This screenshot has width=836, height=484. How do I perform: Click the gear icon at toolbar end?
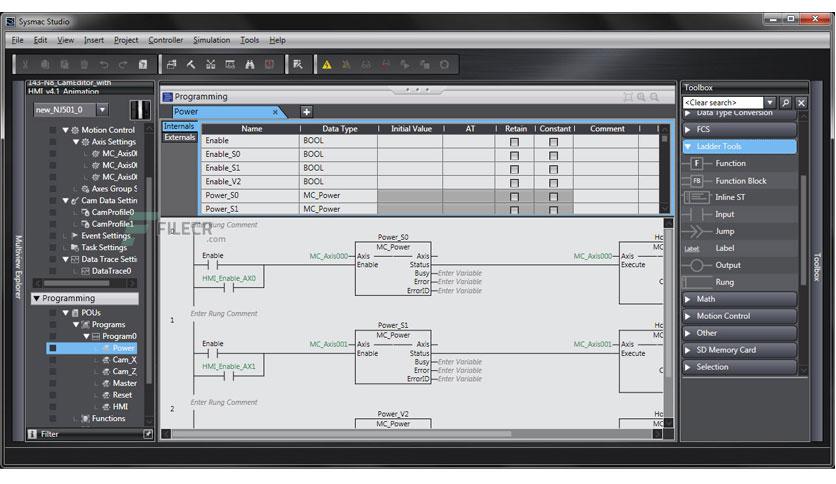[x=444, y=64]
